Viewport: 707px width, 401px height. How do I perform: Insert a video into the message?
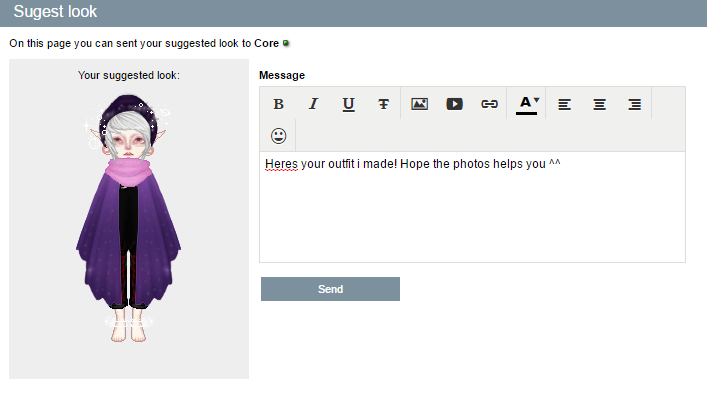pyautogui.click(x=454, y=104)
